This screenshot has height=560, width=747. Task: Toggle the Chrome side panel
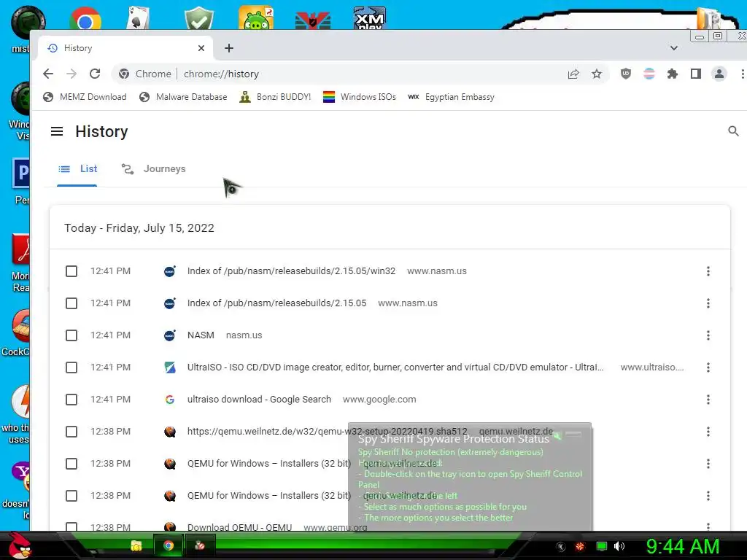click(x=695, y=74)
